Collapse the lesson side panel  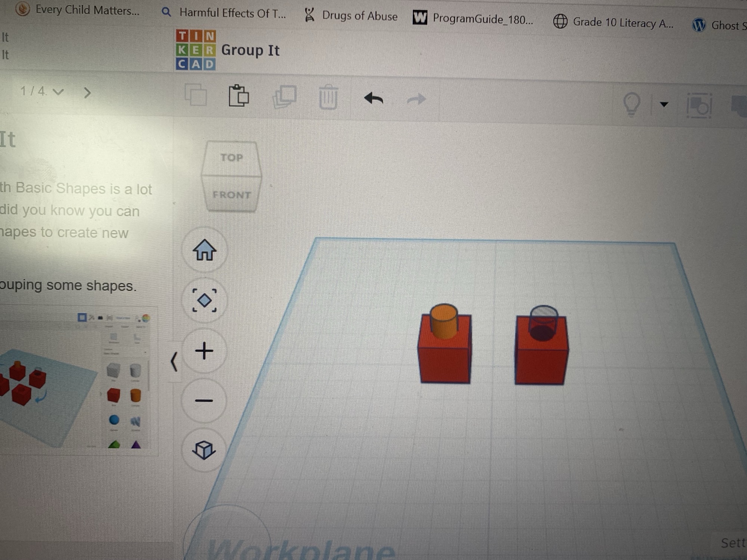(174, 361)
